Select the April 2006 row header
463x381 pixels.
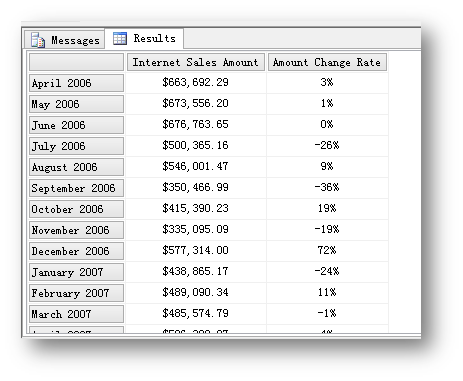[76, 83]
